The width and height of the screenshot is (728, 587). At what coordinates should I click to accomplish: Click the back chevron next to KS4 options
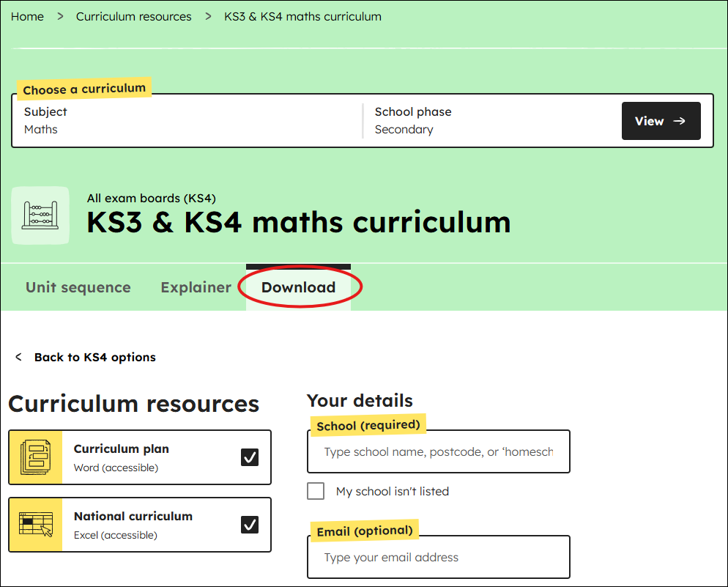pyautogui.click(x=18, y=357)
